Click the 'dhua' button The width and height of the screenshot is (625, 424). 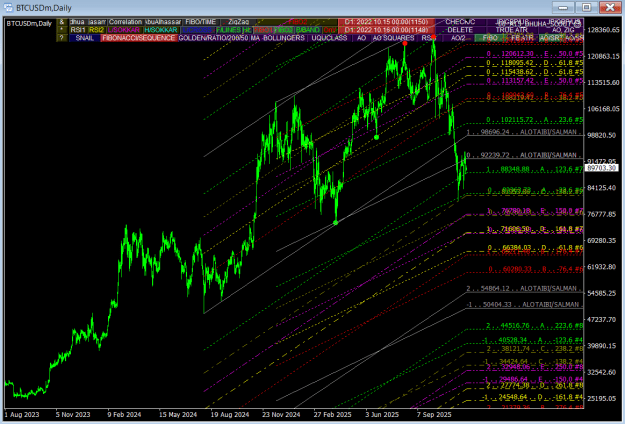point(77,22)
